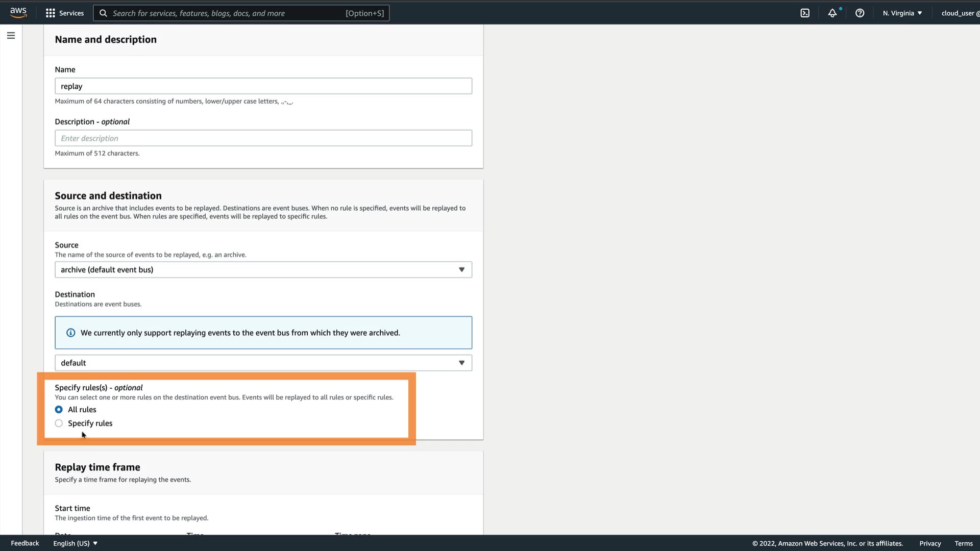
Task: Open the Destination default event bus dropdown
Action: point(263,363)
